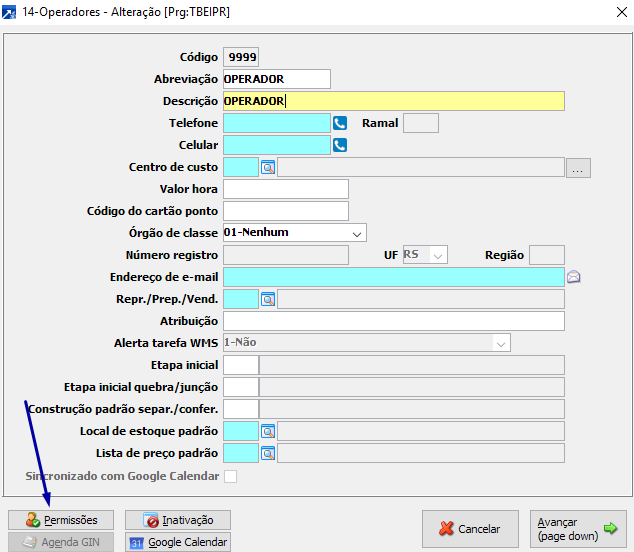The image size is (634, 552).
Task: Select the Valor hora input field
Action: tap(286, 189)
